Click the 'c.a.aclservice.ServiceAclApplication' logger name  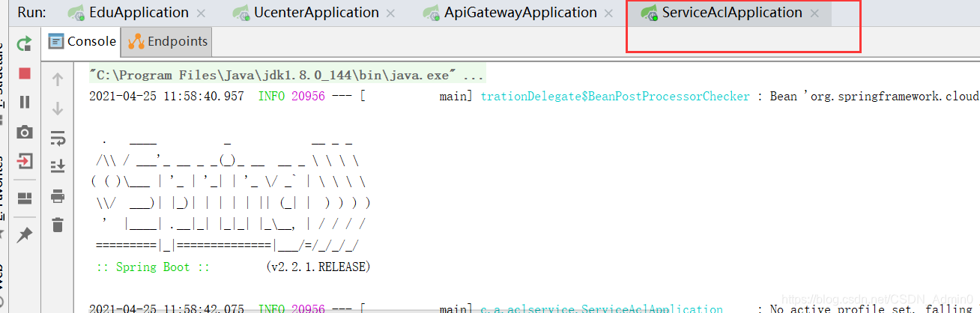(x=602, y=309)
